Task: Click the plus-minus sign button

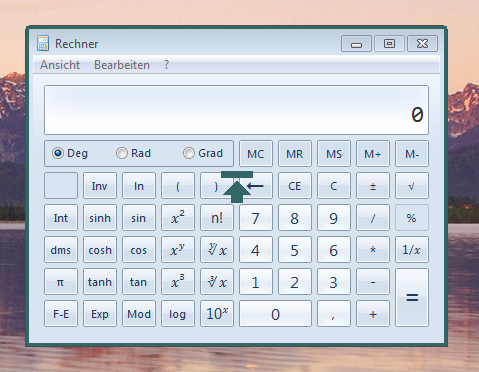Action: coord(373,186)
